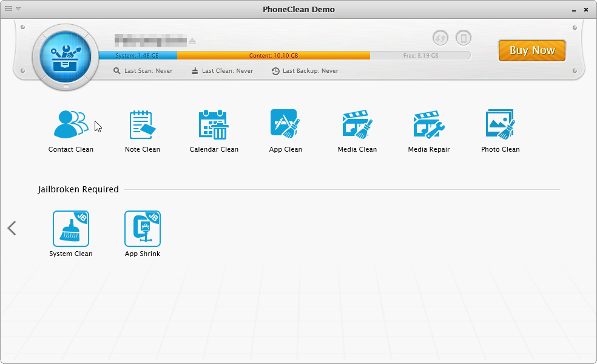This screenshot has height=364, width=597.
Task: Click the Last Backup clock icon
Action: [x=275, y=71]
